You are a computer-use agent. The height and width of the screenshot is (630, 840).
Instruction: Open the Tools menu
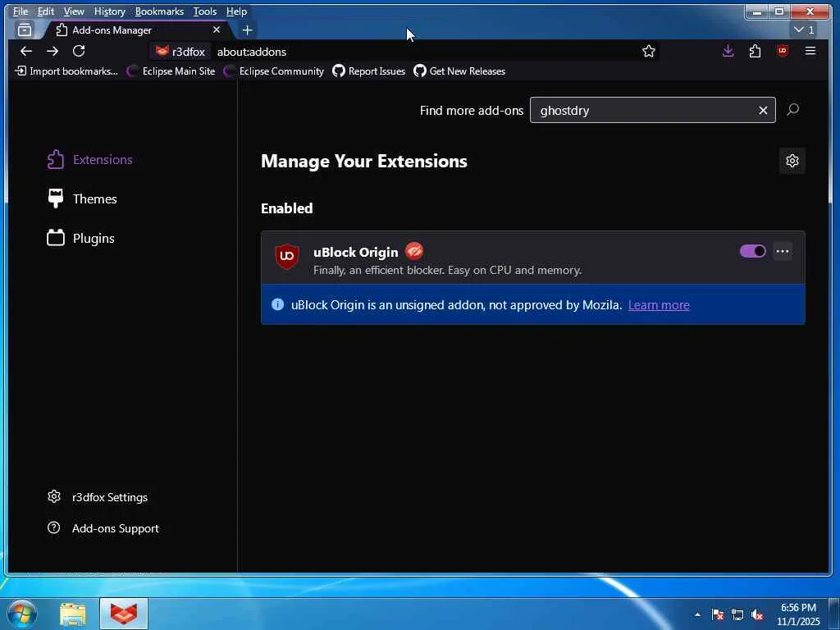click(x=204, y=11)
